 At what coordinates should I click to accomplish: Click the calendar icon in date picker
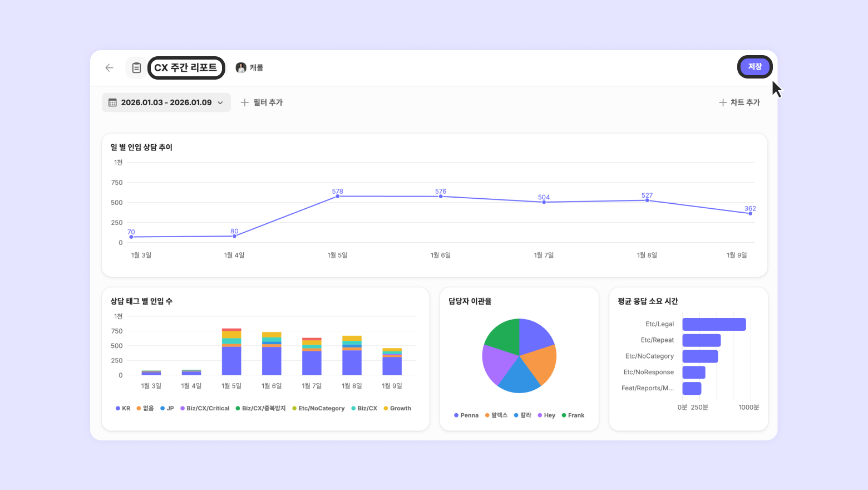click(112, 102)
